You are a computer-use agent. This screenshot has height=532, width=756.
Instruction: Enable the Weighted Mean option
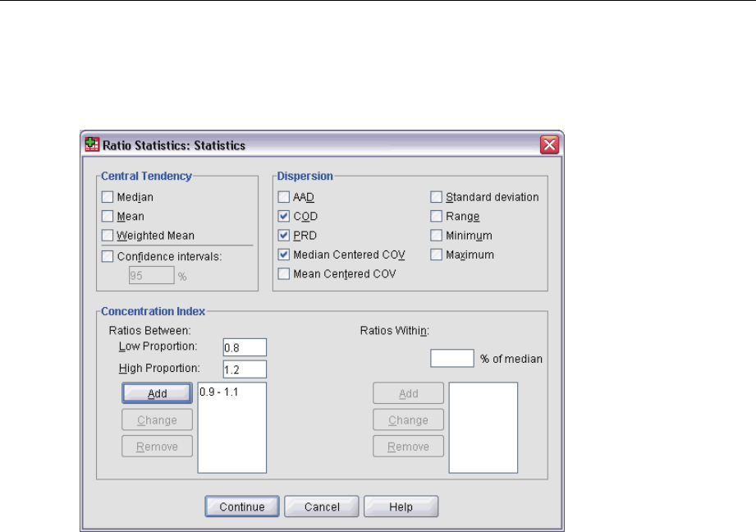(108, 236)
